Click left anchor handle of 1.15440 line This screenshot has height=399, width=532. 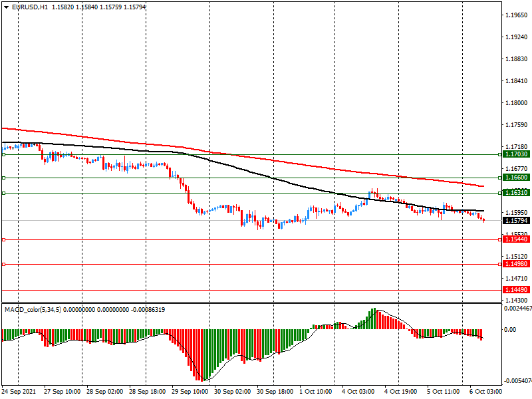click(4, 240)
